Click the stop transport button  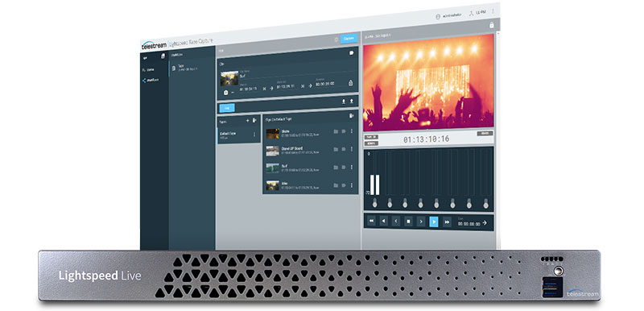409,222
